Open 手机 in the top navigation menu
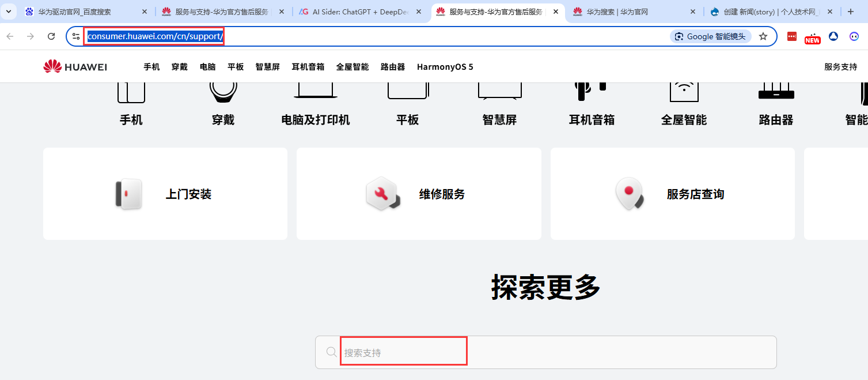Screen dimensions: 868x380 point(151,67)
